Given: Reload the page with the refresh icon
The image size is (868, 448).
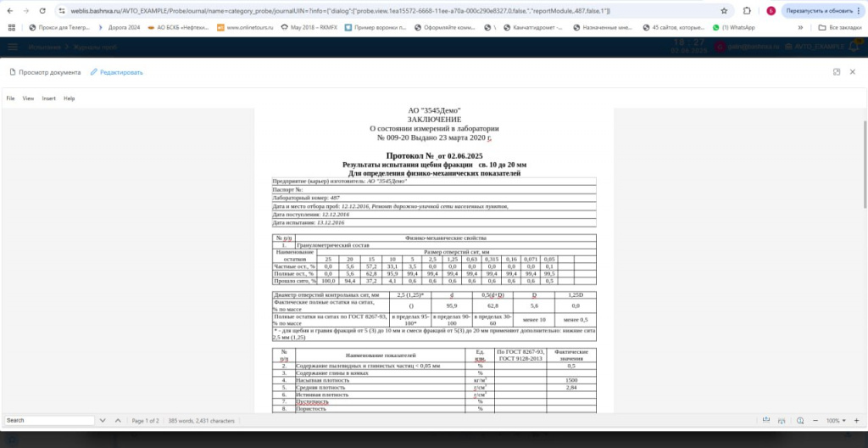Looking at the screenshot, I should [x=42, y=10].
